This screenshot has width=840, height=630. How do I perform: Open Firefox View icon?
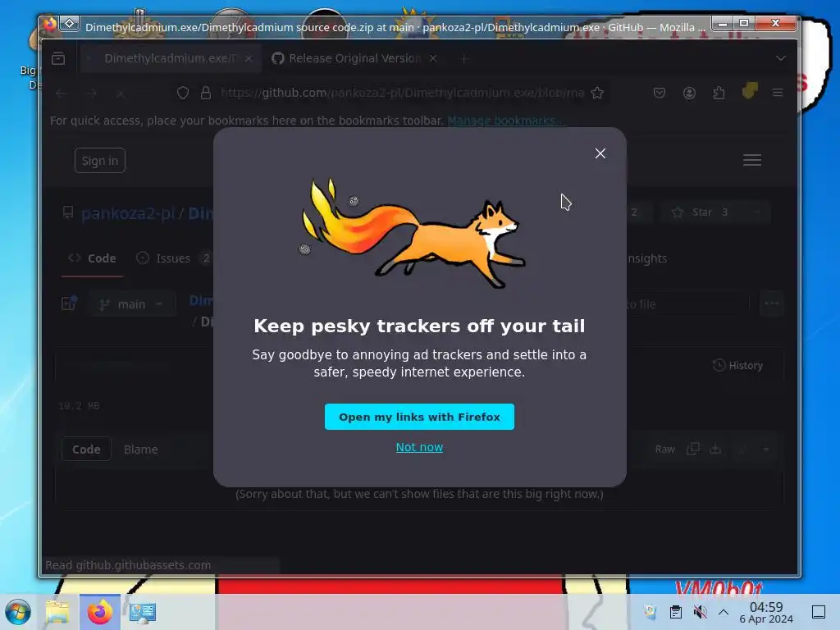tap(58, 58)
